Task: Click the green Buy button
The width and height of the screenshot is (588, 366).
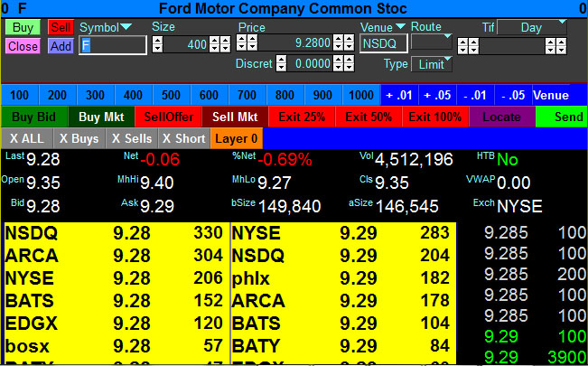Action: click(23, 27)
